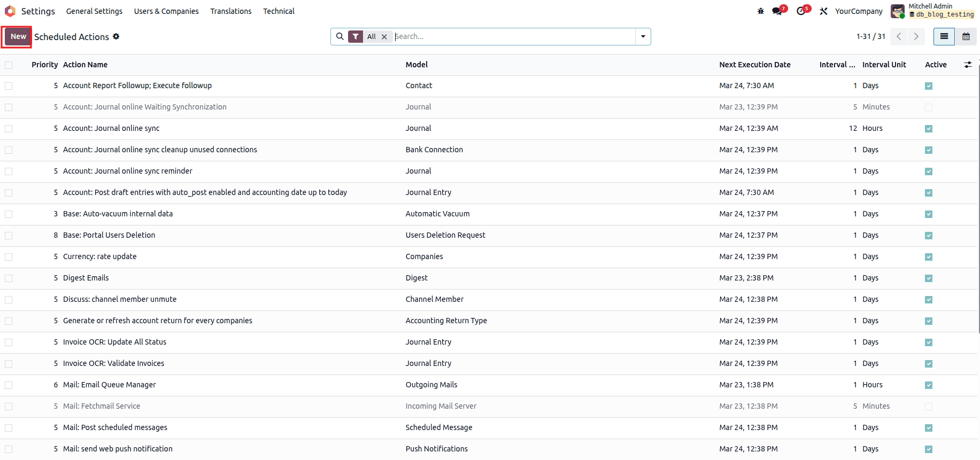Open the Technical menu

[x=279, y=11]
